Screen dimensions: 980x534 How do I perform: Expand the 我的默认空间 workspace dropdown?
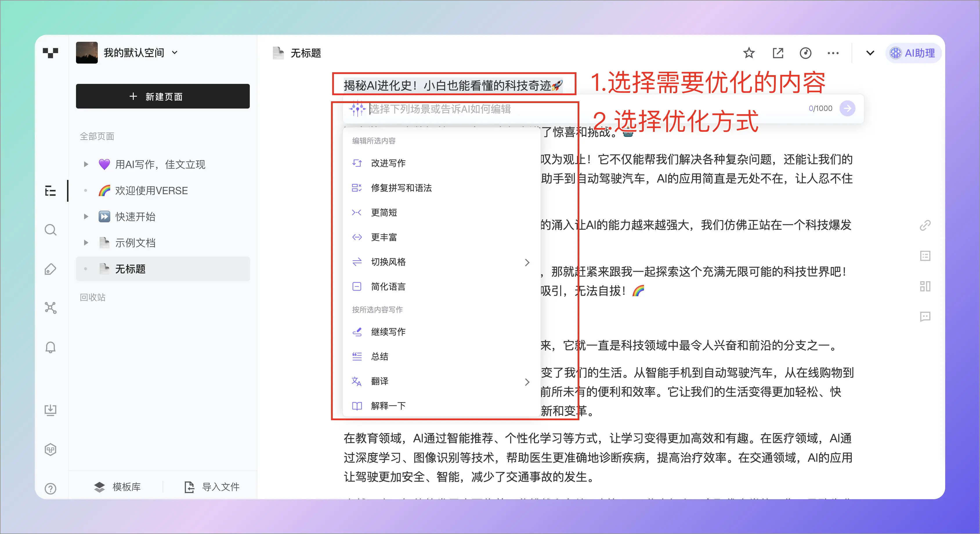click(x=175, y=53)
